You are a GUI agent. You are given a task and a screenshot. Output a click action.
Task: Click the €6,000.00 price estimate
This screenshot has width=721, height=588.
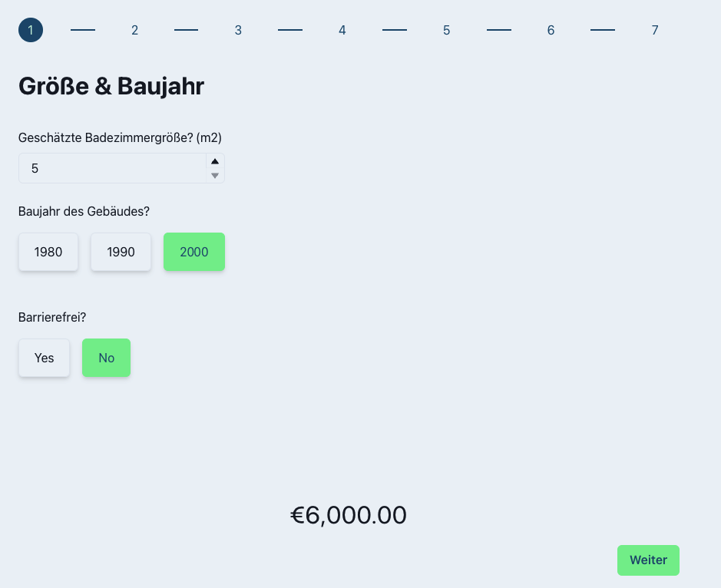[349, 515]
